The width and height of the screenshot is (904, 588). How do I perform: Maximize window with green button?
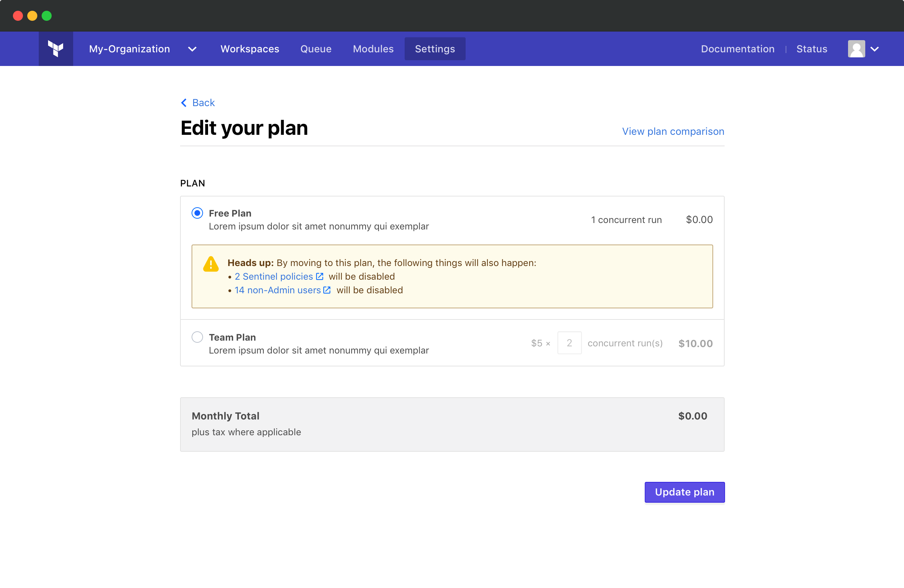[x=47, y=15]
